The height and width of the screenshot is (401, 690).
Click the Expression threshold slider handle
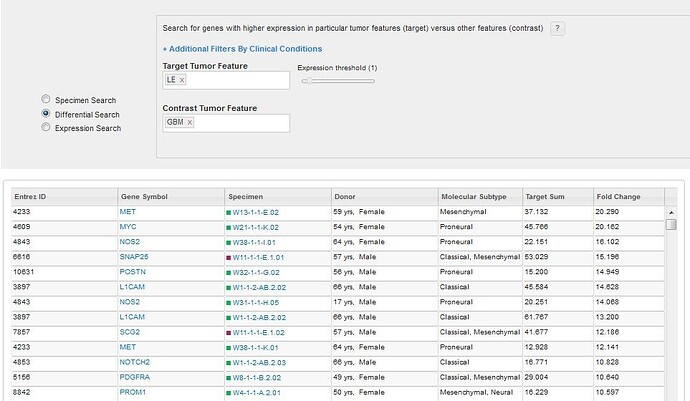pos(309,81)
